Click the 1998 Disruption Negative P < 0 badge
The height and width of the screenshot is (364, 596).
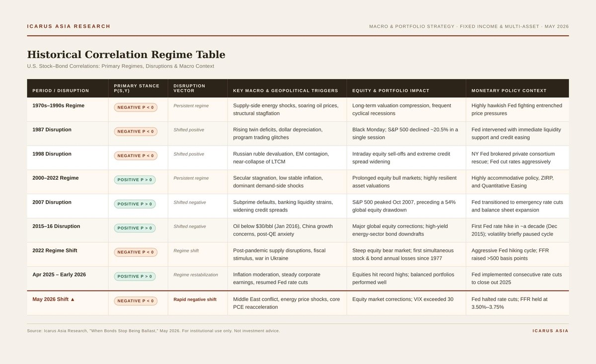[x=136, y=155]
